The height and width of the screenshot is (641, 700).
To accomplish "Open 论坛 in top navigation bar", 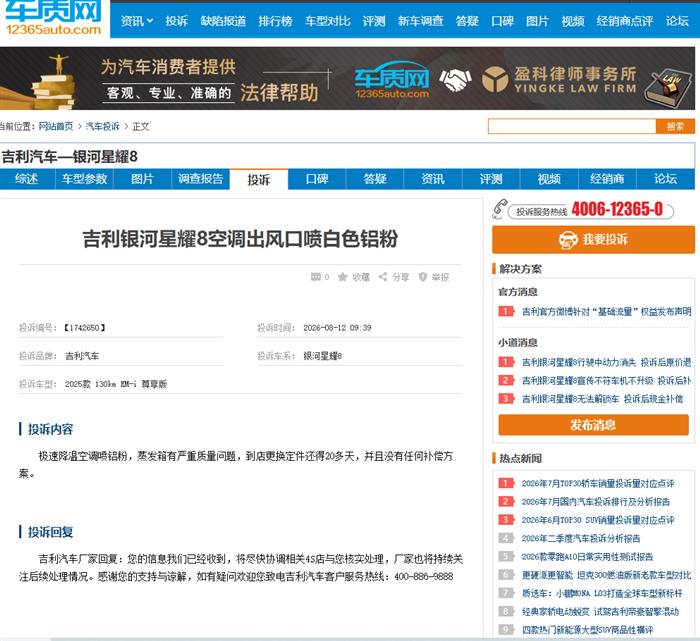I will [677, 21].
